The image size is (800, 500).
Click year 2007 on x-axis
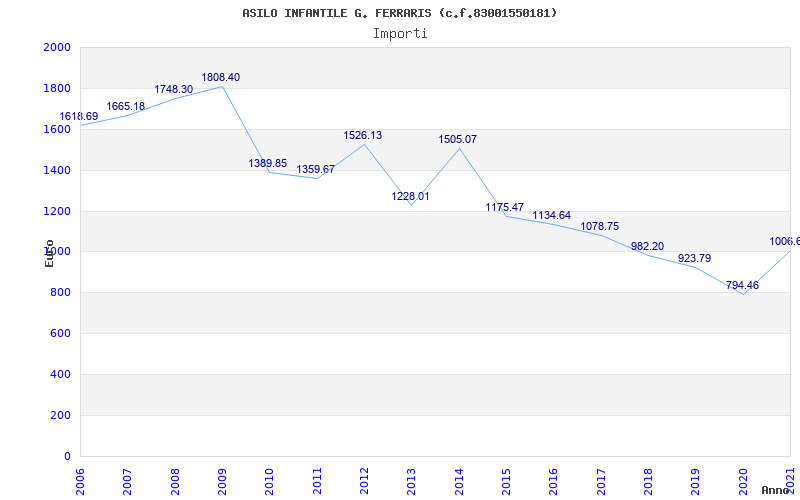point(128,481)
